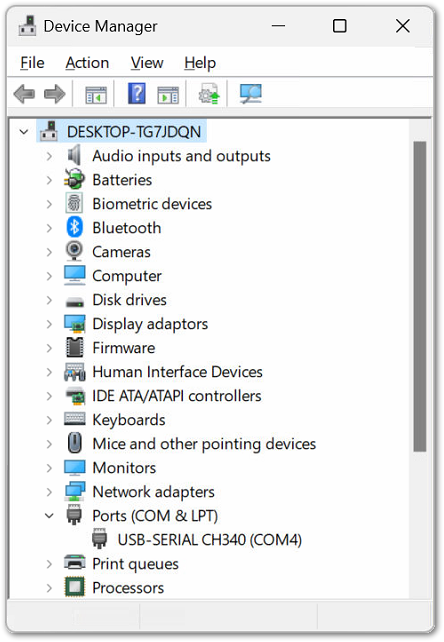This screenshot has width=444, height=642.
Task: Click the Bluetooth category icon
Action: click(75, 227)
